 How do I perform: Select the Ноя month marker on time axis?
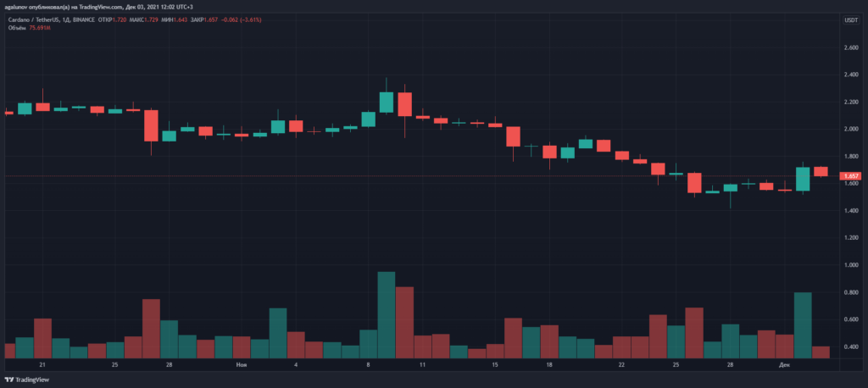pos(241,365)
